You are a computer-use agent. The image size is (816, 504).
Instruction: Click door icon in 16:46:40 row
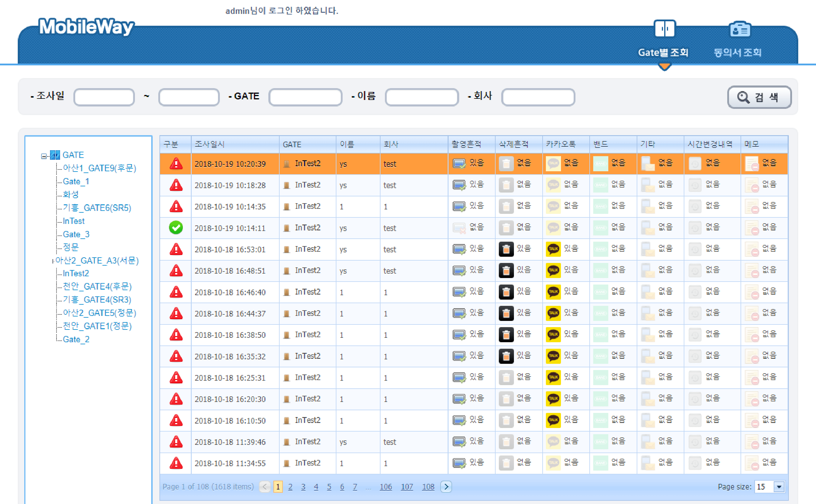tap(286, 292)
